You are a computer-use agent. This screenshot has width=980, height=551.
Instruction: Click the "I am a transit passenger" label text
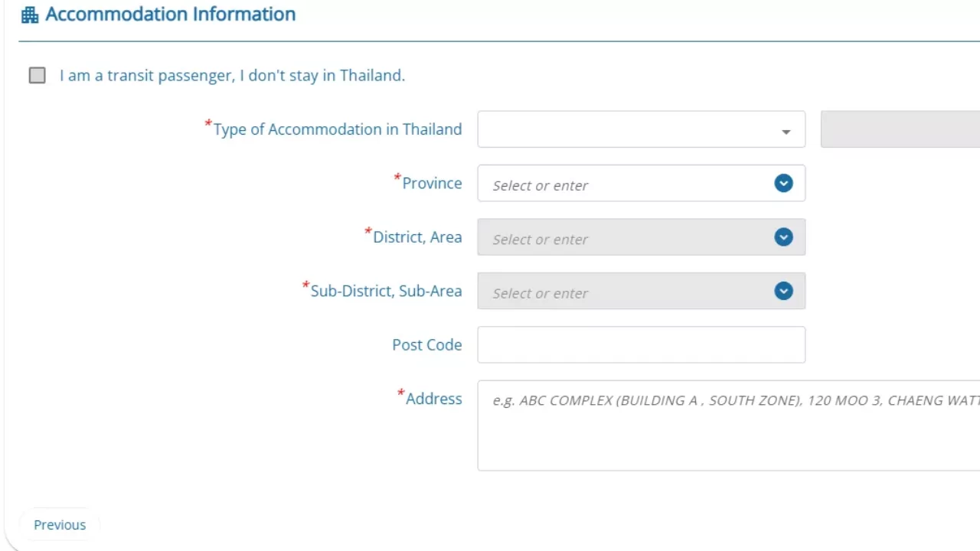tap(232, 76)
